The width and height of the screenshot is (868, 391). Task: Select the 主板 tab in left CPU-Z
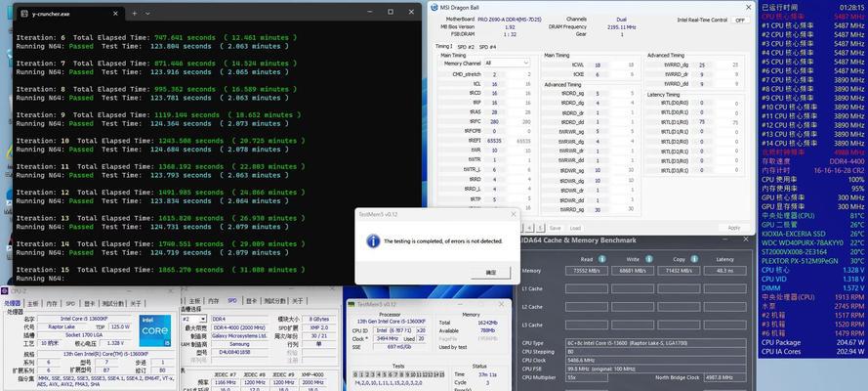(33, 303)
